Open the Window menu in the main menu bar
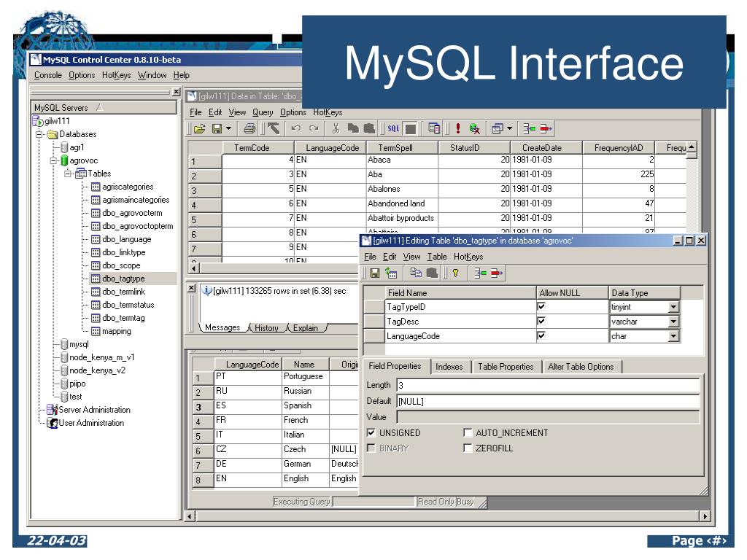The image size is (747, 560). [x=152, y=75]
